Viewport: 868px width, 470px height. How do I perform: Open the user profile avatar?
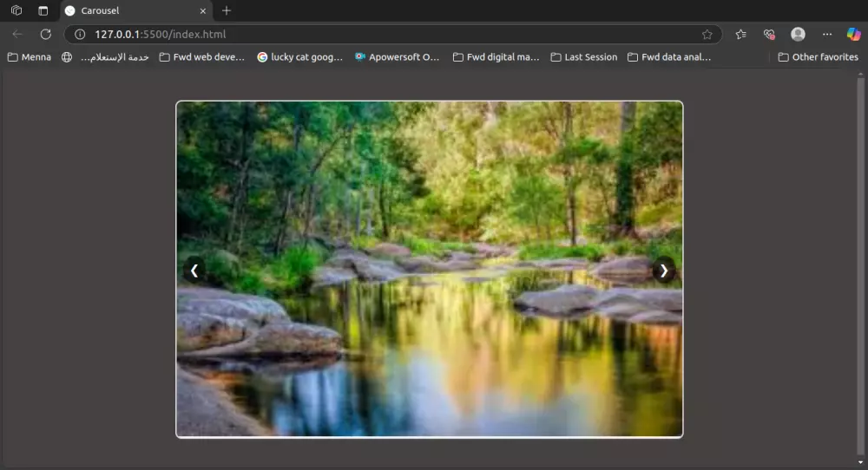[x=798, y=35]
